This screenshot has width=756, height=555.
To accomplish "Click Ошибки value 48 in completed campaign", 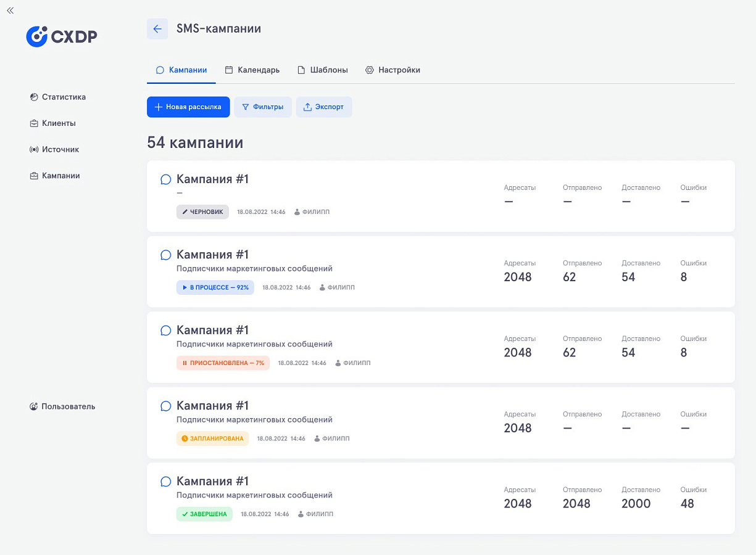I will (687, 504).
